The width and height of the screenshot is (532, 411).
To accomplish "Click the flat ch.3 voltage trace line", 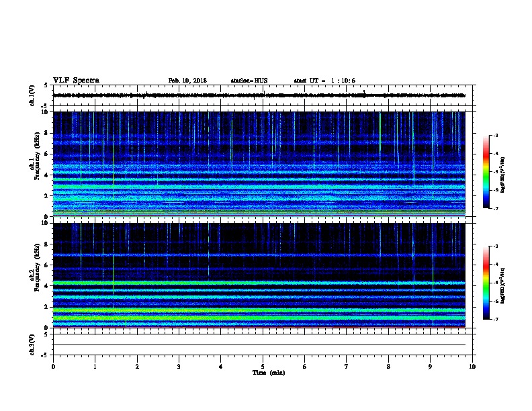I will [259, 345].
